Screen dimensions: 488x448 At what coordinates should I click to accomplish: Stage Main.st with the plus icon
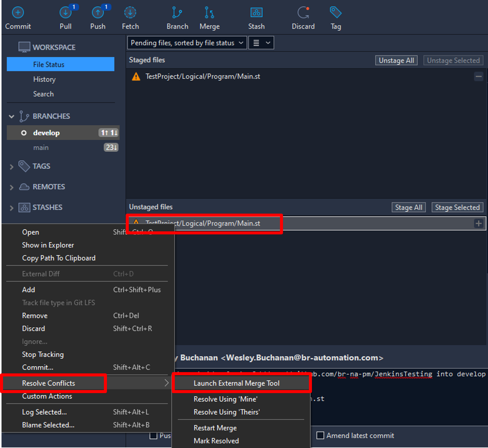pyautogui.click(x=478, y=224)
